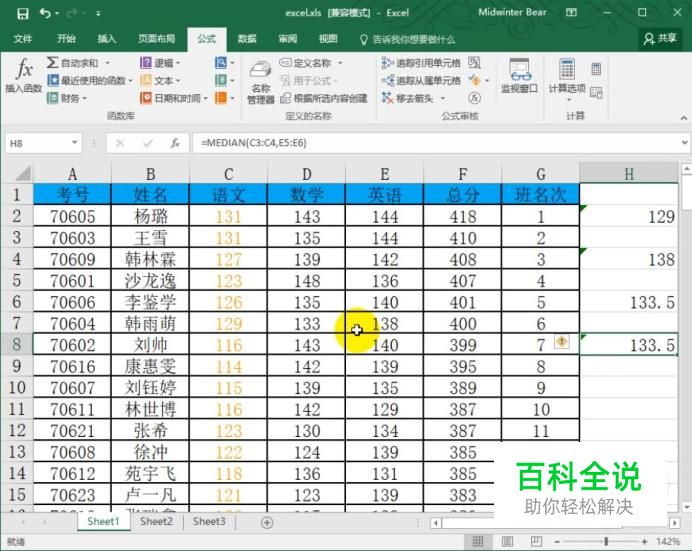The width and height of the screenshot is (692, 551).
Task: Click the Select All corner triangle
Action: tap(22, 173)
